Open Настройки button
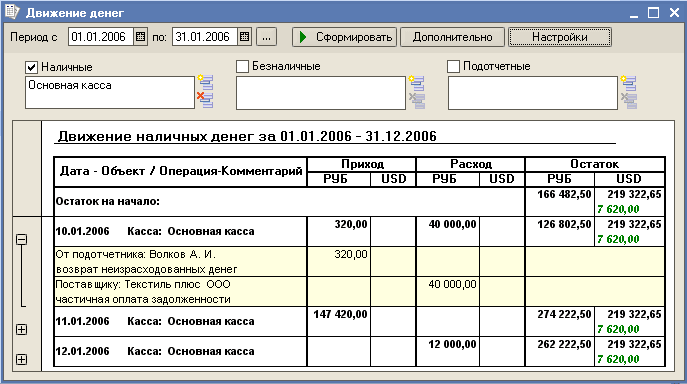This screenshot has width=687, height=384. click(x=560, y=37)
